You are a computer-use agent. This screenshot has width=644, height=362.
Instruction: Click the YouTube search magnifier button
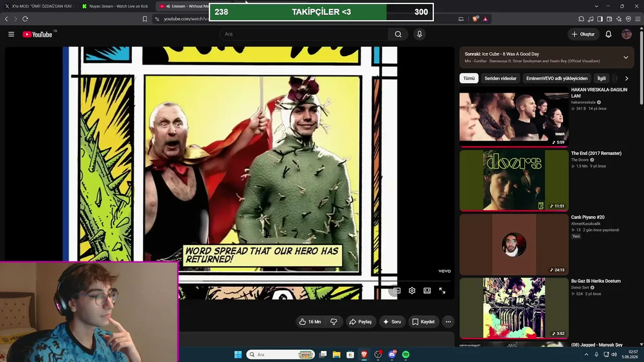point(398,34)
